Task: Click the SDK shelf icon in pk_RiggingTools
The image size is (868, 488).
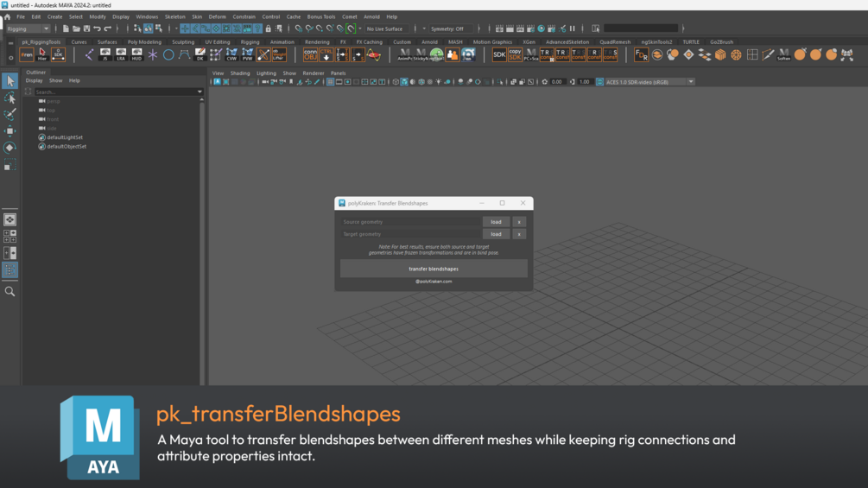Action: pyautogui.click(x=58, y=54)
